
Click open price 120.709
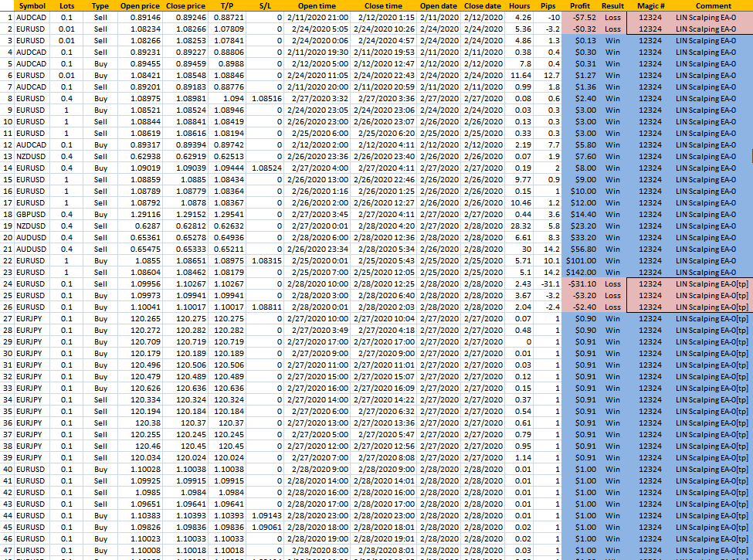point(140,342)
